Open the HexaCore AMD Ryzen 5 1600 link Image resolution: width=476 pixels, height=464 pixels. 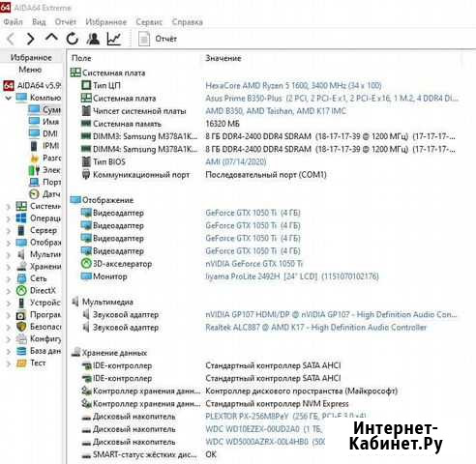(293, 86)
